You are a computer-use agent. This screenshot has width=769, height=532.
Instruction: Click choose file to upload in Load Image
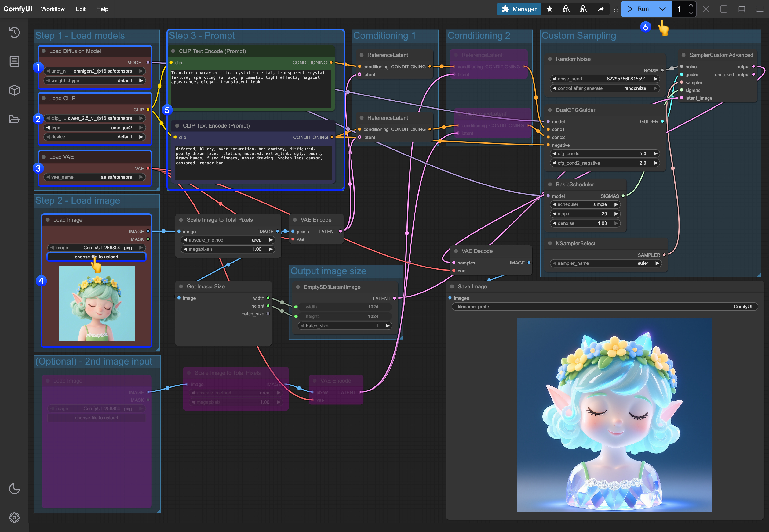pyautogui.click(x=96, y=257)
